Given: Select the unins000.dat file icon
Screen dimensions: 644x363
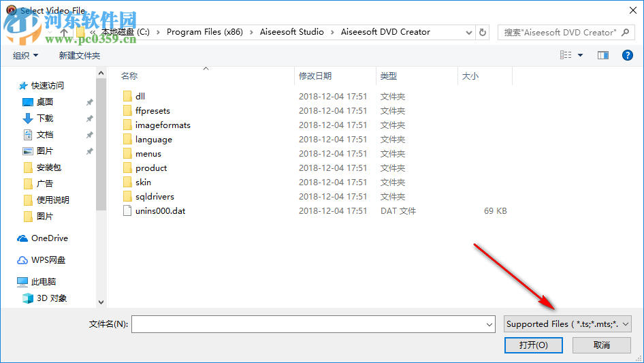Looking at the screenshot, I should 127,211.
